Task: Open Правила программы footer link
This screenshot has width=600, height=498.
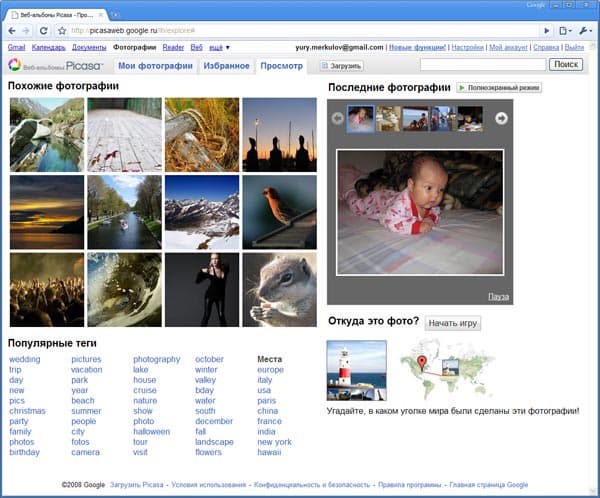Action: coord(409,485)
